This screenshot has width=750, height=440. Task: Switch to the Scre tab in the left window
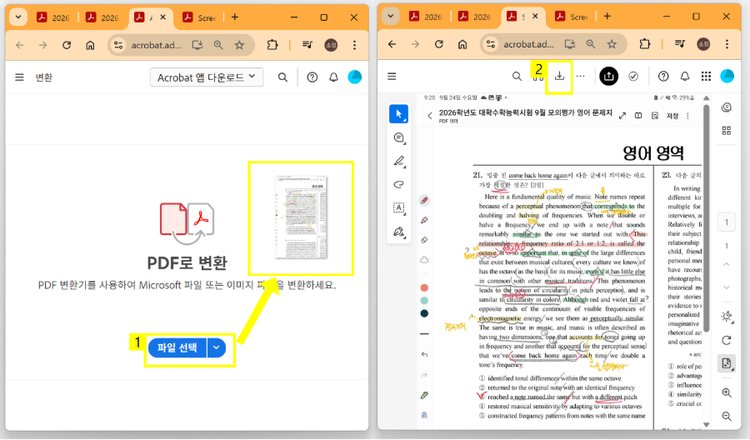click(x=199, y=18)
